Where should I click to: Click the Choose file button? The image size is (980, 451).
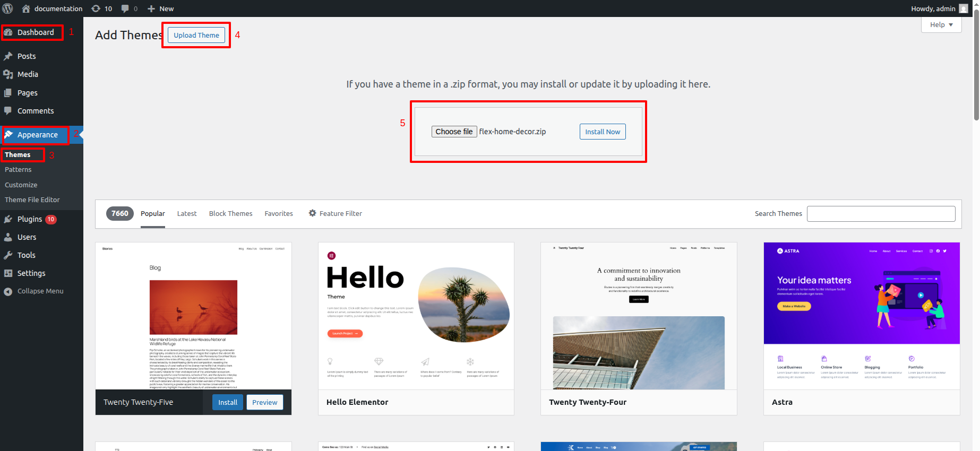454,132
